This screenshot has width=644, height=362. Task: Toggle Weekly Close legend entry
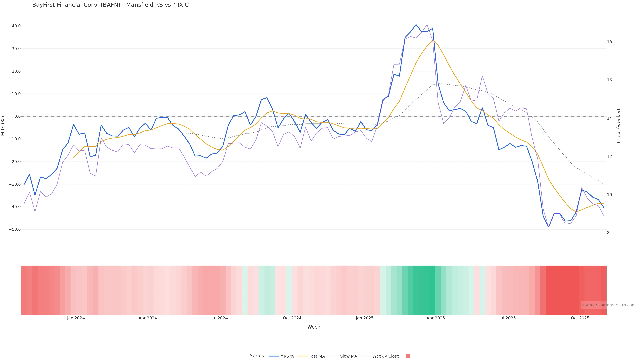point(386,356)
